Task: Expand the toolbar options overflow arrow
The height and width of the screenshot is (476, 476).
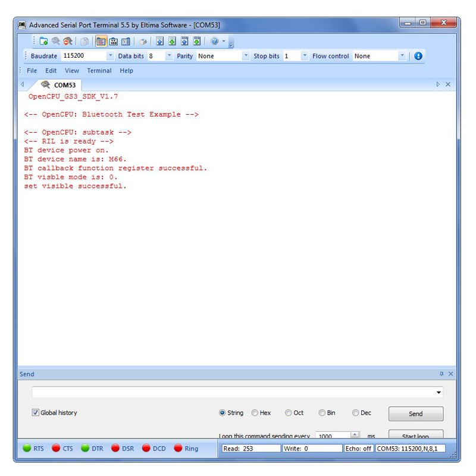Action: [x=231, y=45]
